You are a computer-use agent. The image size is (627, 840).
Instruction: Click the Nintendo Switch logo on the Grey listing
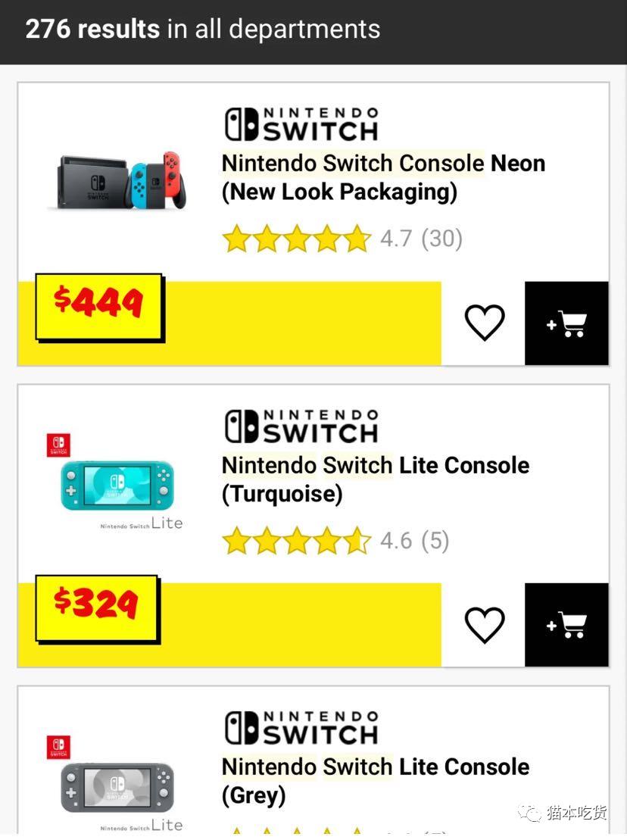(x=300, y=726)
